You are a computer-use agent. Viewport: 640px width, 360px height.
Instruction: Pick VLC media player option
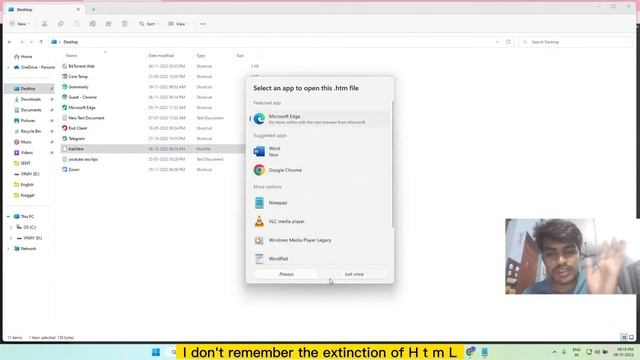coord(319,222)
